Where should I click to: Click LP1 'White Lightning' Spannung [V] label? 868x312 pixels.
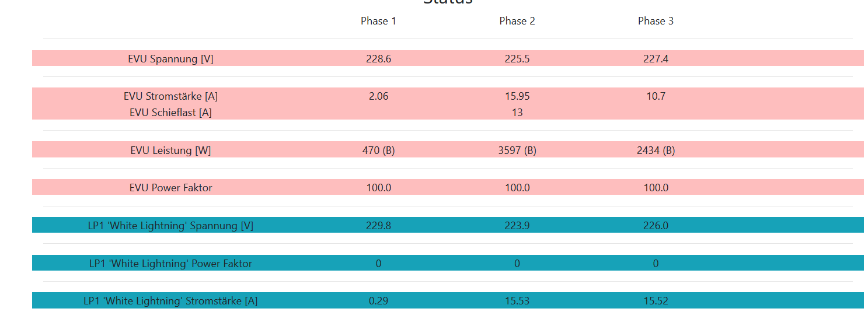tap(170, 226)
